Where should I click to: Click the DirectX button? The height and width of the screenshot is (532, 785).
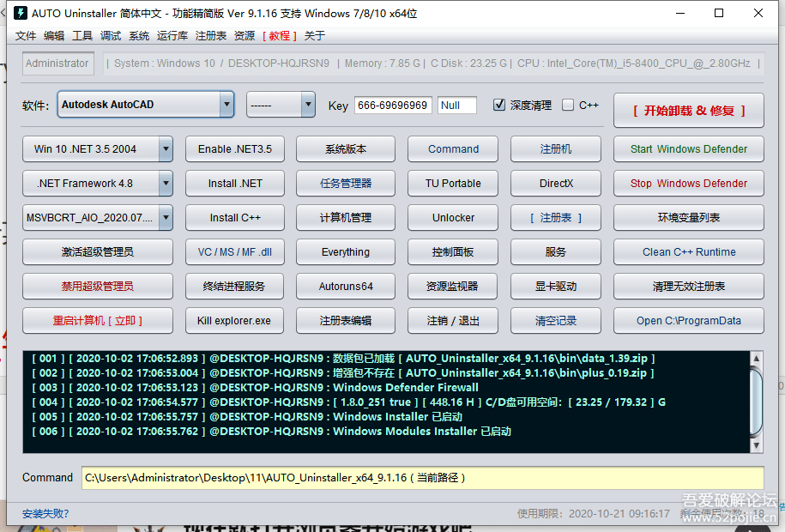pos(556,184)
